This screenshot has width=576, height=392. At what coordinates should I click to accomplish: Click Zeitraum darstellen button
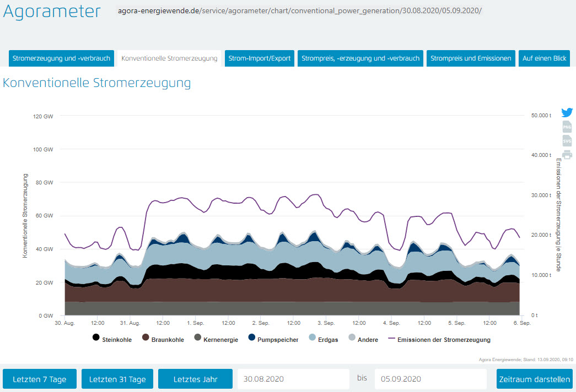[x=534, y=379]
